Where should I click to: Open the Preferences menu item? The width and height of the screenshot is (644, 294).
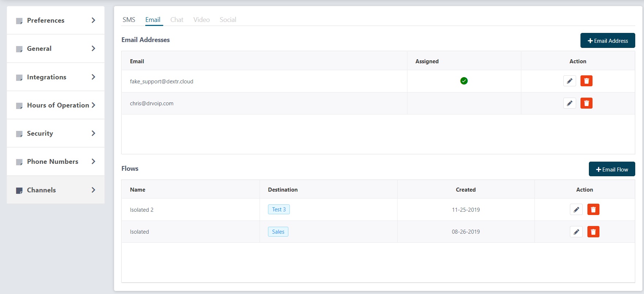click(55, 20)
